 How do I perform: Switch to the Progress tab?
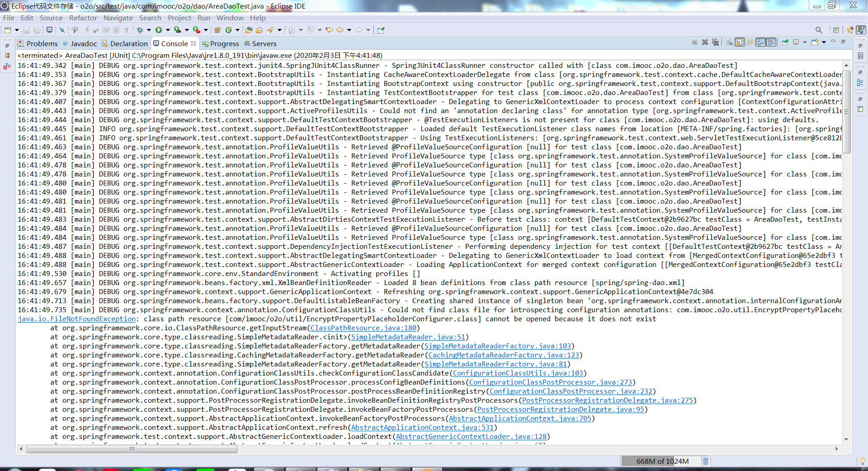221,43
